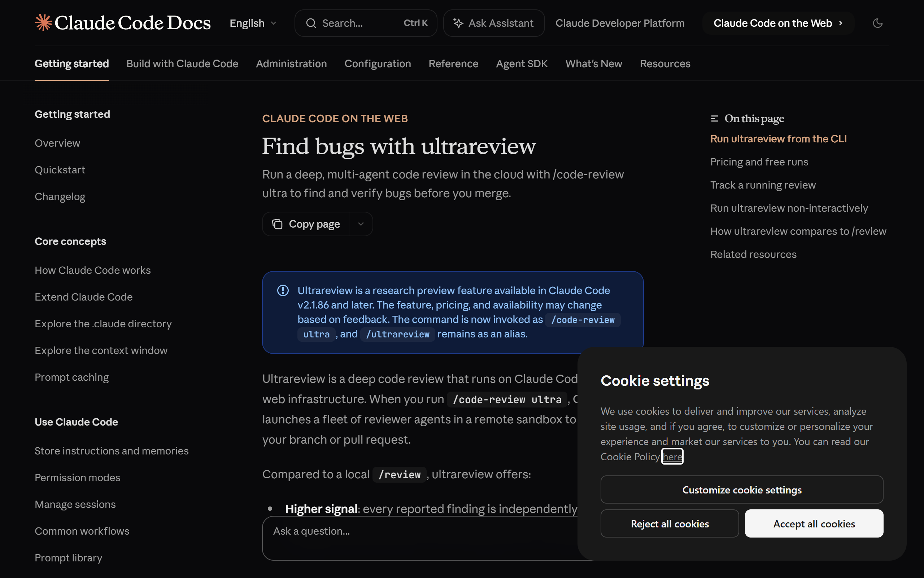The width and height of the screenshot is (924, 578).
Task: Open the English language dropdown
Action: (x=253, y=23)
